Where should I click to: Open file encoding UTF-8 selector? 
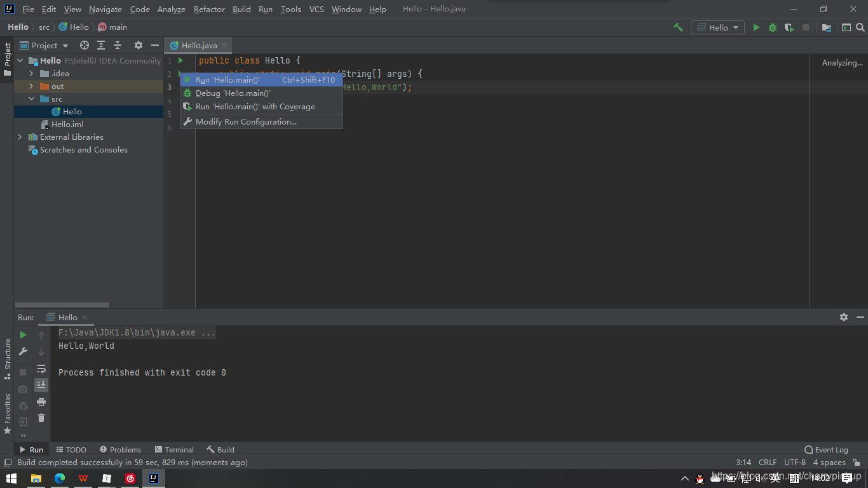795,463
